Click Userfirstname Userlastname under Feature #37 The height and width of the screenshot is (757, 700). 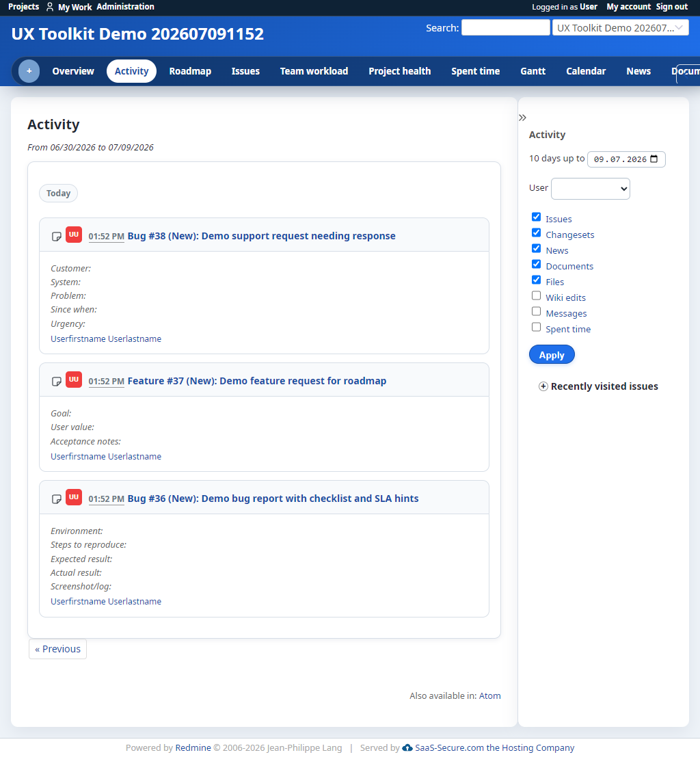coord(106,456)
